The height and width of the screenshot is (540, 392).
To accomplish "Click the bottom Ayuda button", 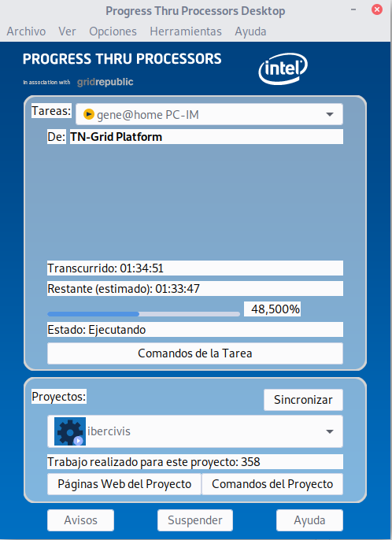I will click(309, 520).
